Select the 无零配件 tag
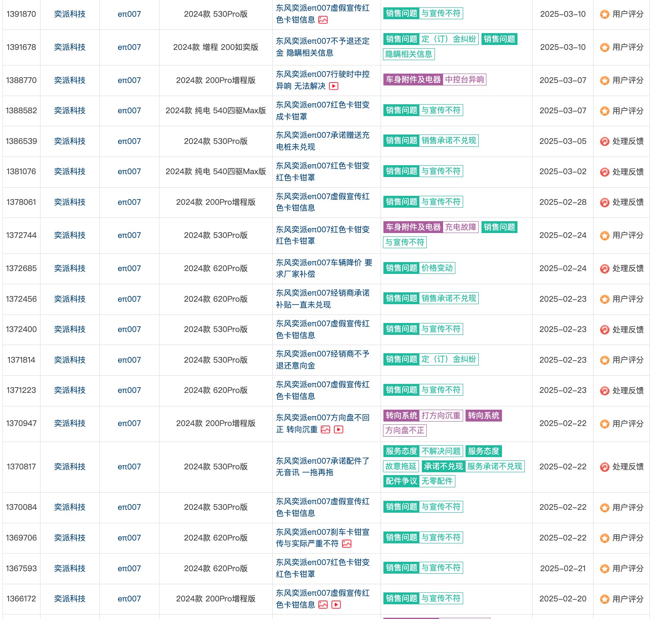Image resolution: width=672 pixels, height=619 pixels. click(x=437, y=481)
